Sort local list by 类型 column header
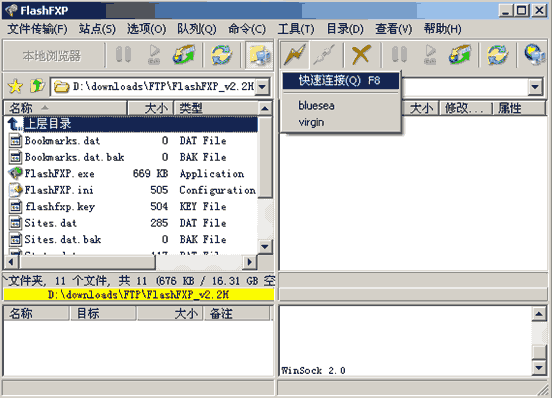The width and height of the screenshot is (552, 398). pyautogui.click(x=216, y=108)
